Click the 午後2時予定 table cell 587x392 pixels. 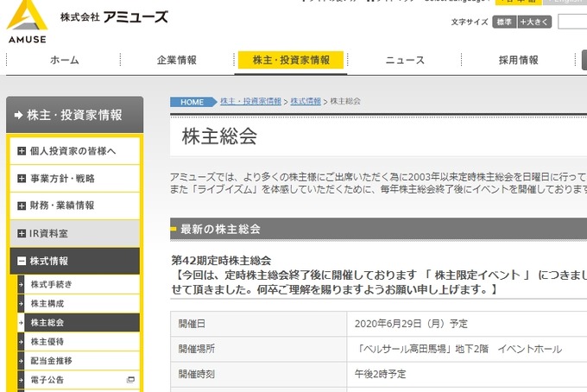467,374
